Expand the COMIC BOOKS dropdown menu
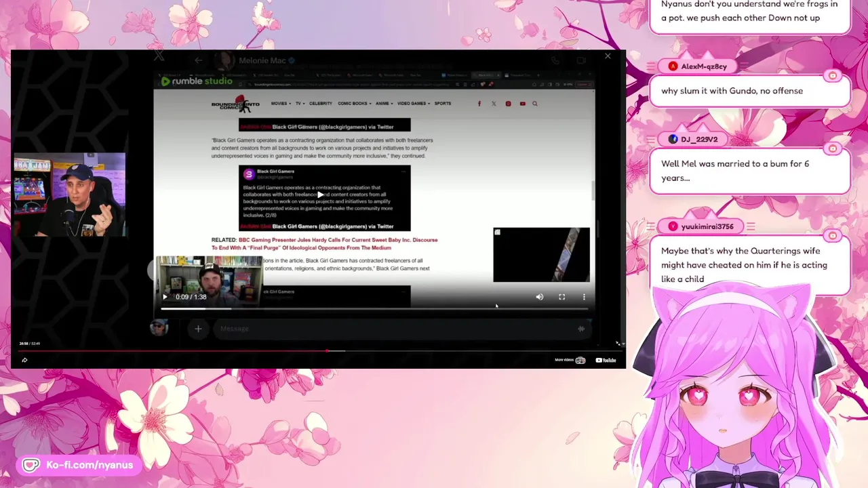Image resolution: width=868 pixels, height=488 pixels. [x=355, y=104]
